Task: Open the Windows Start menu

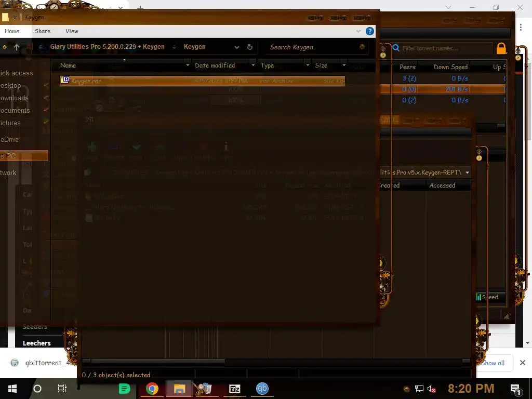Action: (x=12, y=389)
